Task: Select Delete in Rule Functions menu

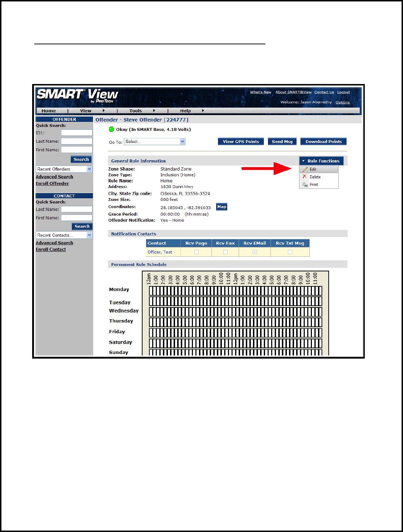Action: pos(319,177)
